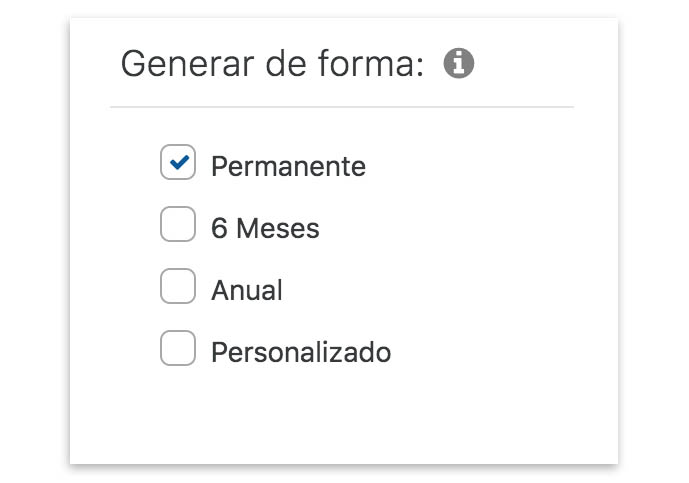The image size is (689, 483).
Task: Click the horizontal divider under the heading
Action: [x=342, y=107]
